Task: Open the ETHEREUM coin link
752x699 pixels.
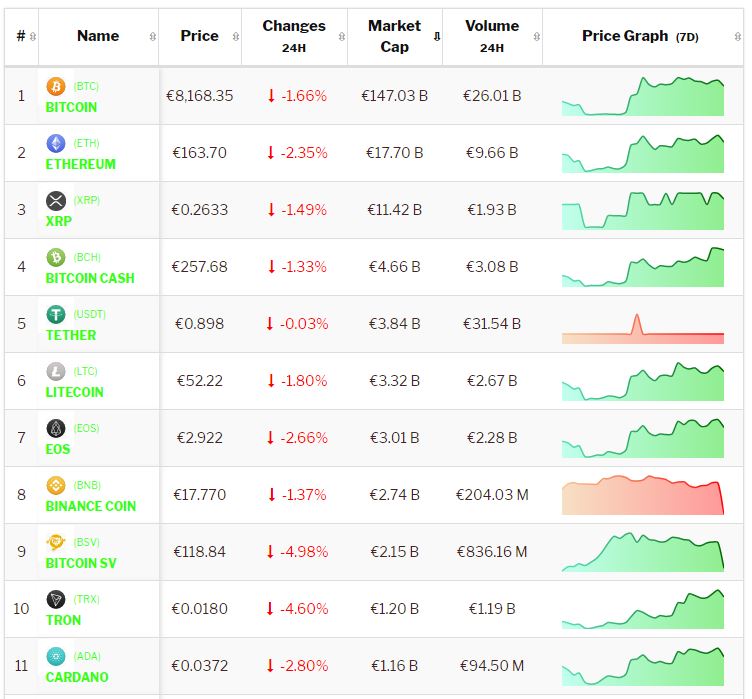Action: coord(81,164)
